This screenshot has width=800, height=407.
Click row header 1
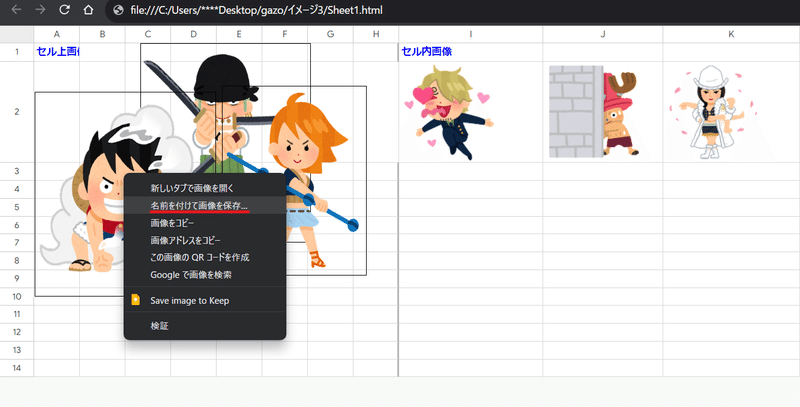click(17, 52)
